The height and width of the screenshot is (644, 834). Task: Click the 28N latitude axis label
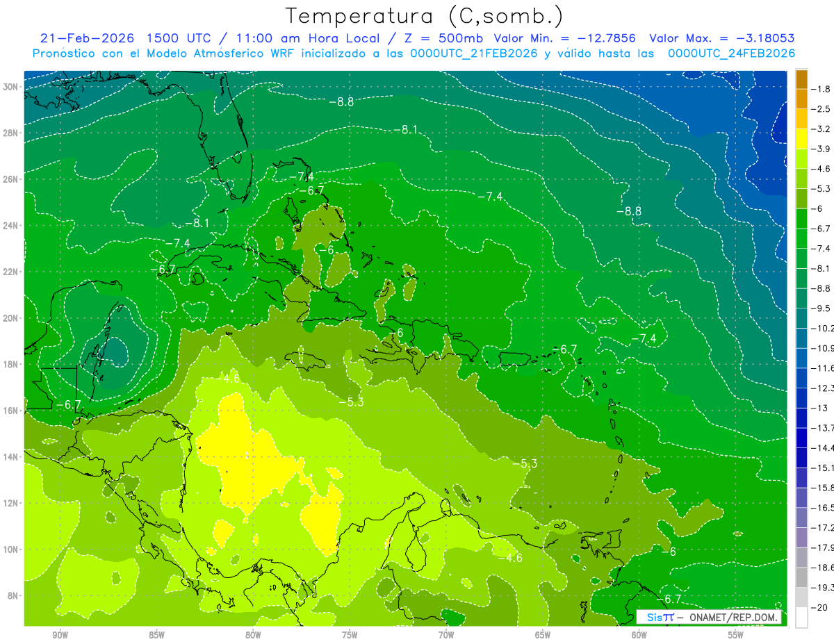11,133
